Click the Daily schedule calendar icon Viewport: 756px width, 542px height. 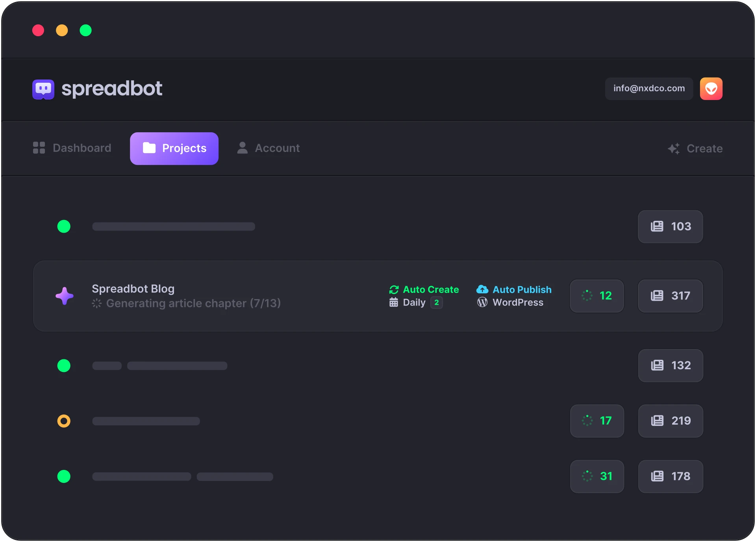tap(394, 303)
